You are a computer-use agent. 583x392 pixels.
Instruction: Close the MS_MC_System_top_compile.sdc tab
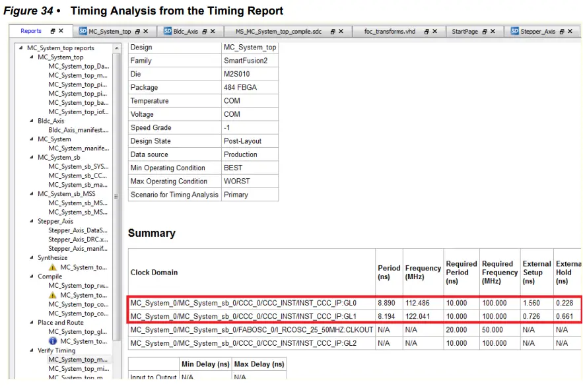341,31
